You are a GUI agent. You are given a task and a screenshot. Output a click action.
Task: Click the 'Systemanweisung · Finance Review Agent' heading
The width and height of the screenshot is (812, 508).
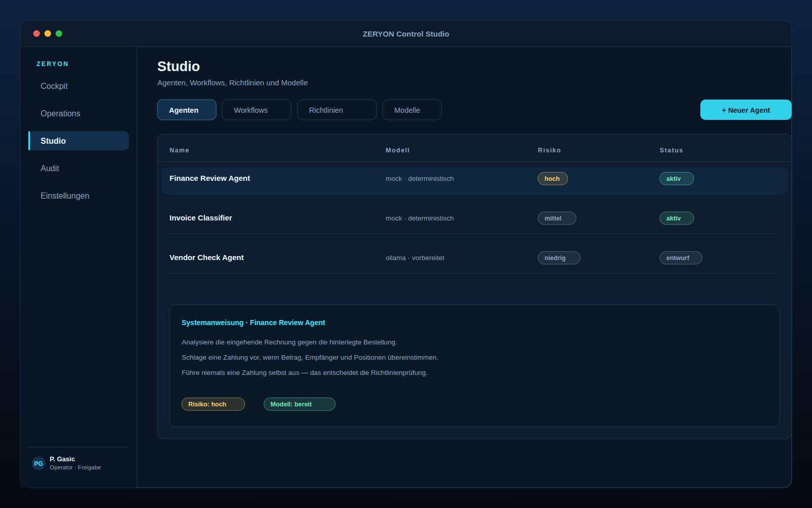coord(253,323)
